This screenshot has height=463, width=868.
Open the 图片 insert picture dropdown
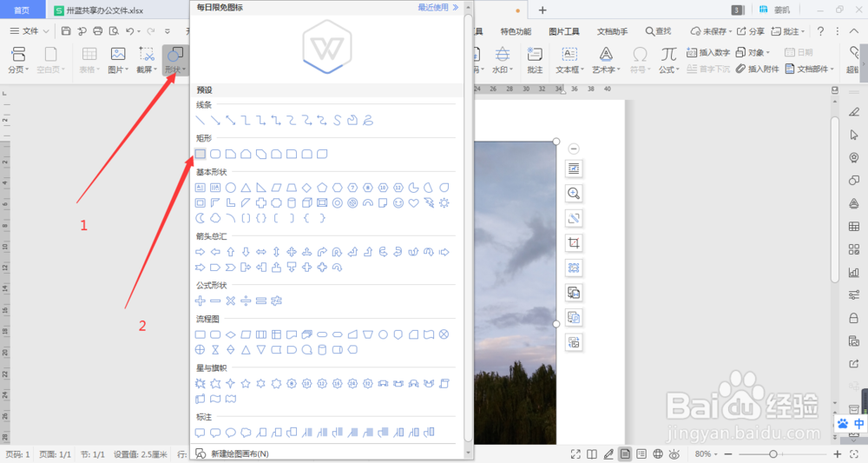point(117,60)
